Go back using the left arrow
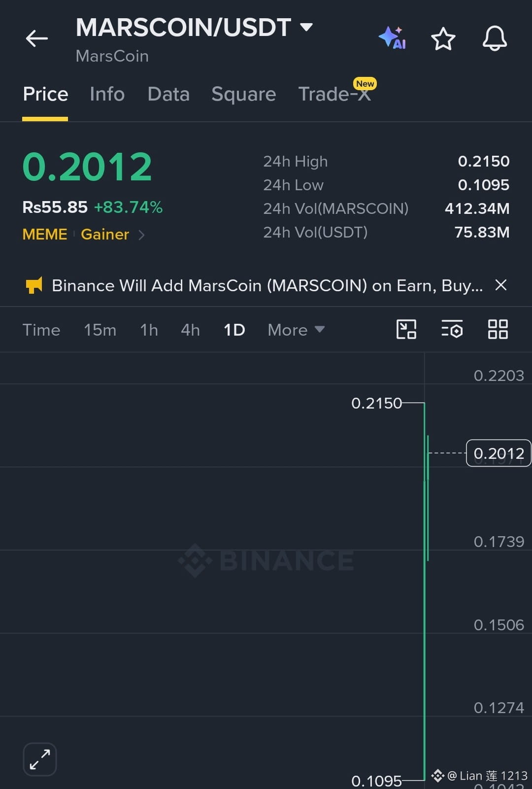 [x=37, y=38]
